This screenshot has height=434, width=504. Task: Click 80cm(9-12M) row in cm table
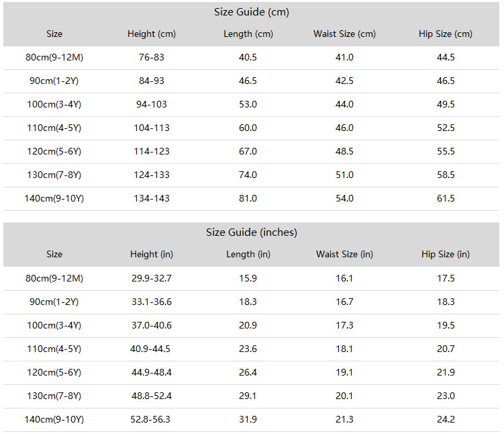[252, 58]
